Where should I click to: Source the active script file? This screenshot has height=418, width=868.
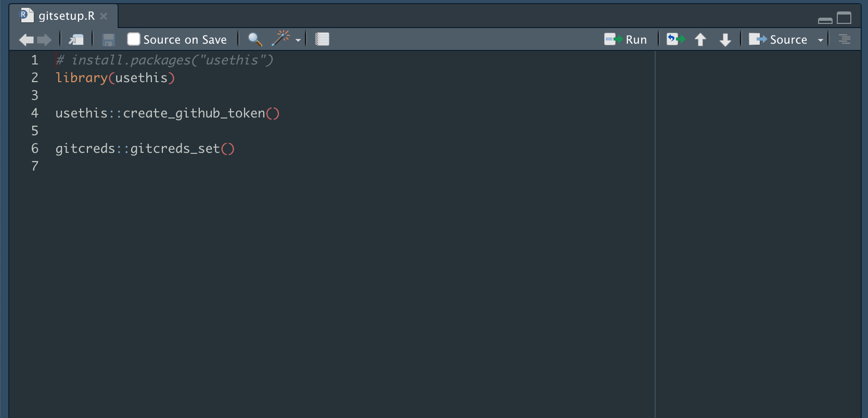tap(778, 40)
